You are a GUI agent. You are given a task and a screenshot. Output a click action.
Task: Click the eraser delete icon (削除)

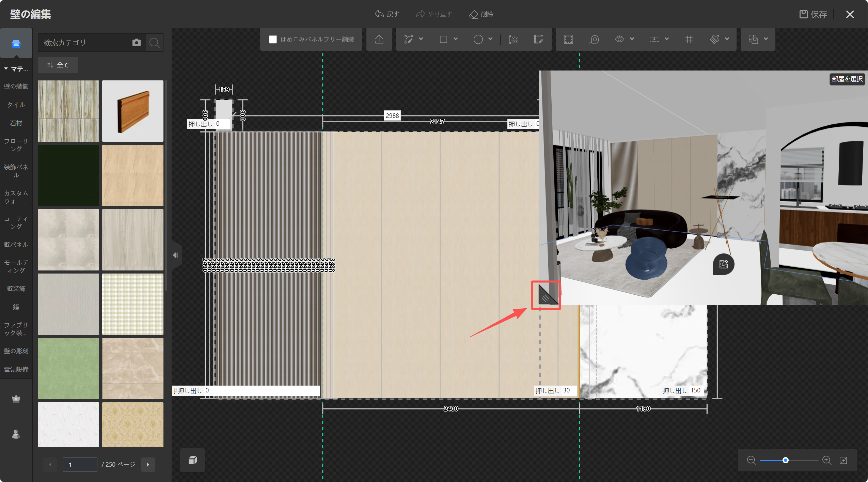474,14
